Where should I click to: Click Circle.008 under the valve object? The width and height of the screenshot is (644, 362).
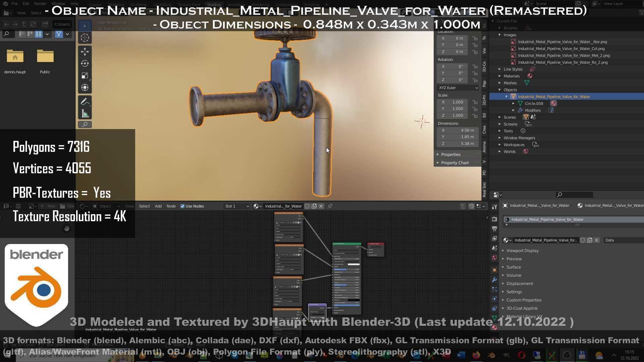[x=534, y=103]
